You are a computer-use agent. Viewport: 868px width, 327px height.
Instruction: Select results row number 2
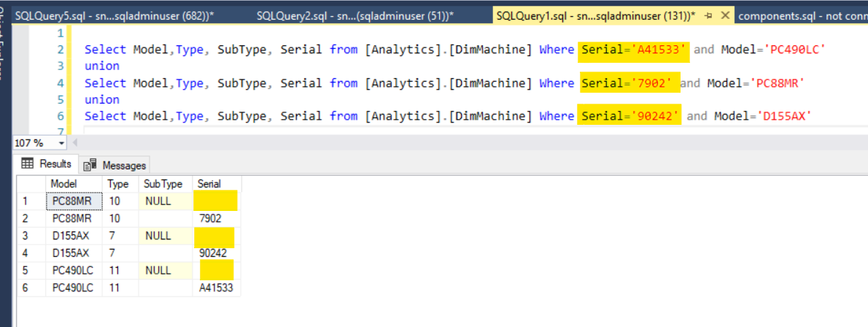(x=31, y=218)
